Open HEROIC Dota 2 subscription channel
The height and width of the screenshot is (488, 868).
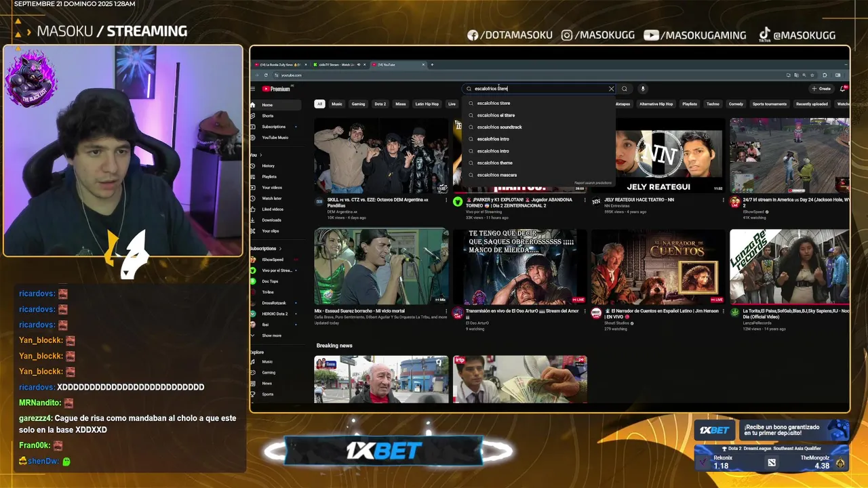click(275, 314)
